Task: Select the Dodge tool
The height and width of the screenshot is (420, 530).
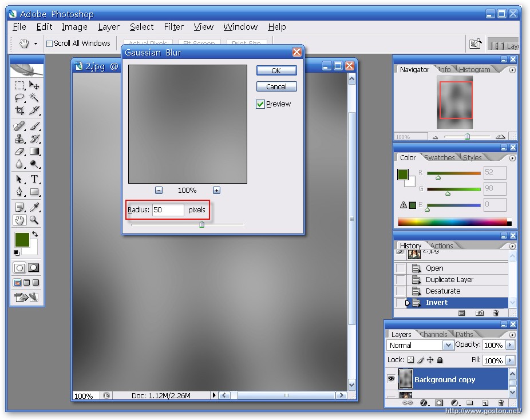Action: [34, 164]
